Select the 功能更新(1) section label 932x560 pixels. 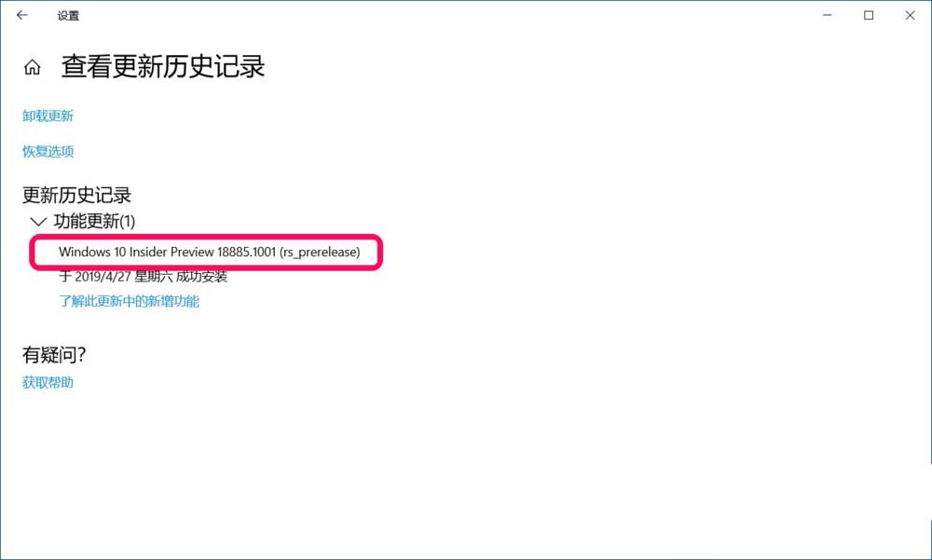point(94,221)
